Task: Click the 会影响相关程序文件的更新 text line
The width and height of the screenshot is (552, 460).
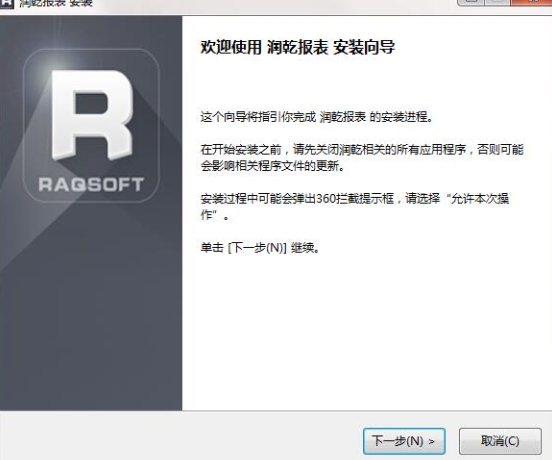Action: (x=272, y=165)
